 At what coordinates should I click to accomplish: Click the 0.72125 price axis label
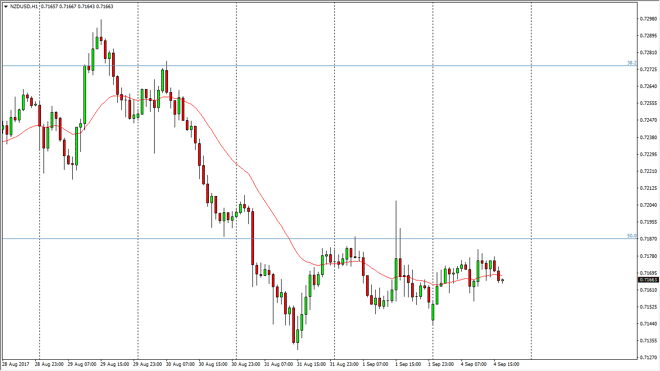pyautogui.click(x=648, y=188)
